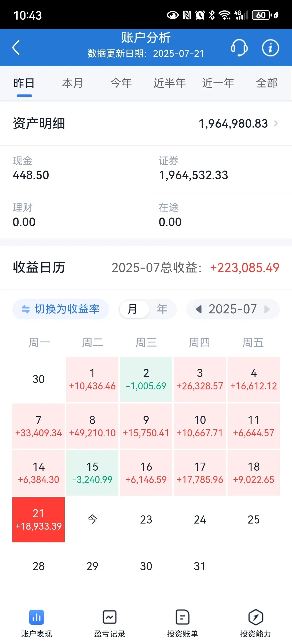Switch calendar view to 年
The width and height of the screenshot is (292, 644).
click(x=162, y=309)
